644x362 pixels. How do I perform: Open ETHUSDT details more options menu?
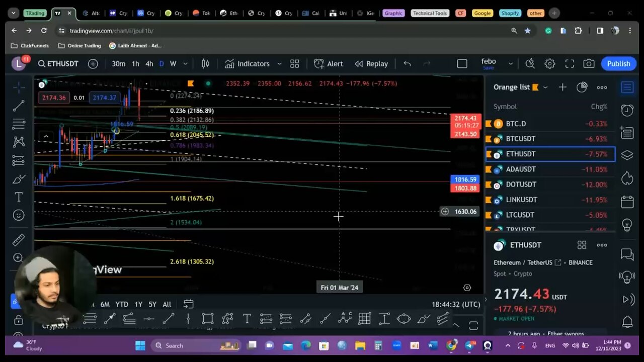click(602, 245)
